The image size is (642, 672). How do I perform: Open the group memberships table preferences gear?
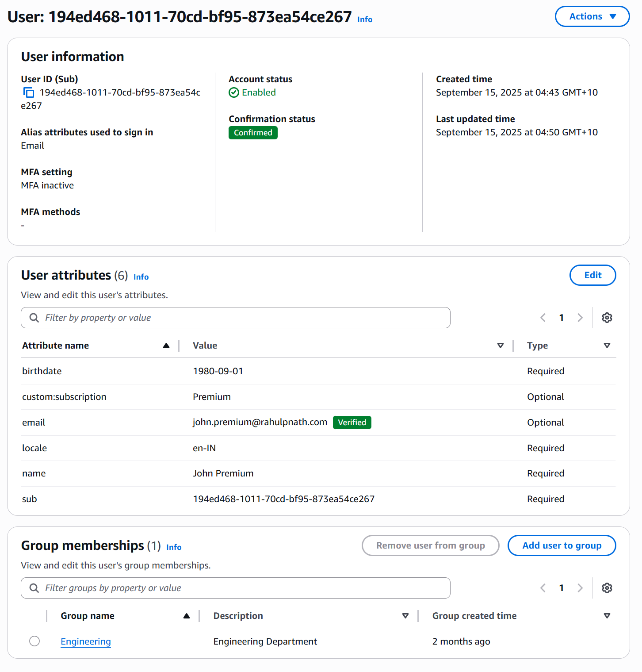coord(607,588)
